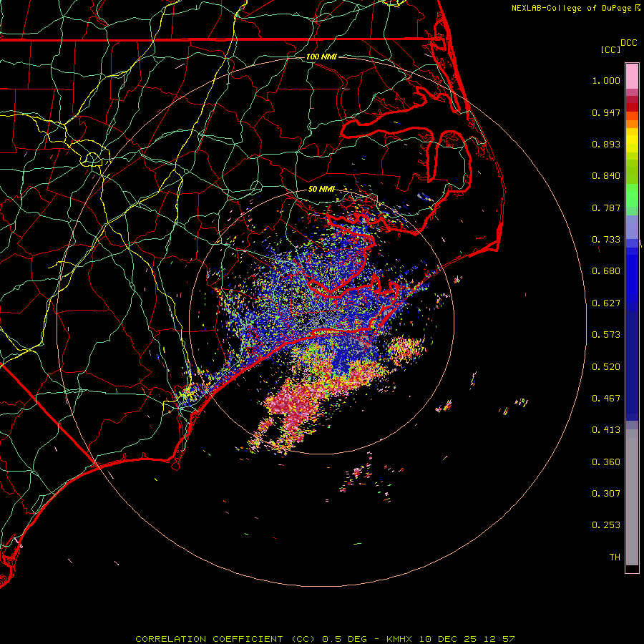Click the KMHX radar site location at ring center
This screenshot has width=644, height=644.
321,321
